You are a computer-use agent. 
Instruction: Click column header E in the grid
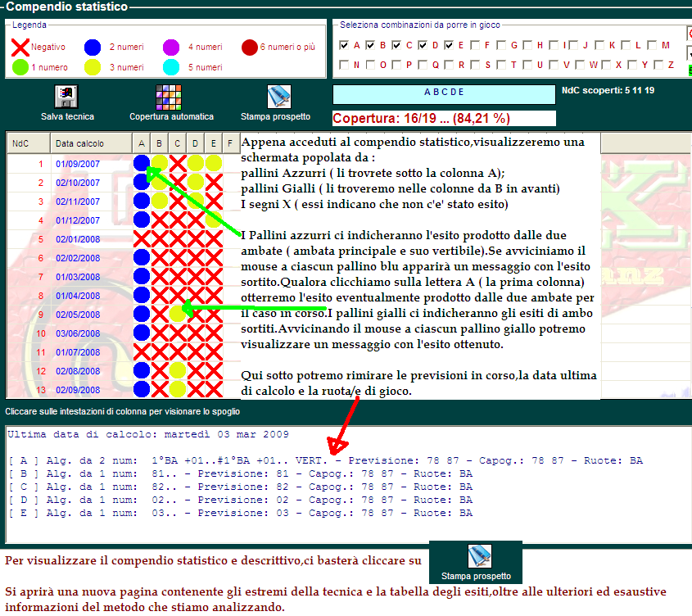[x=214, y=143]
